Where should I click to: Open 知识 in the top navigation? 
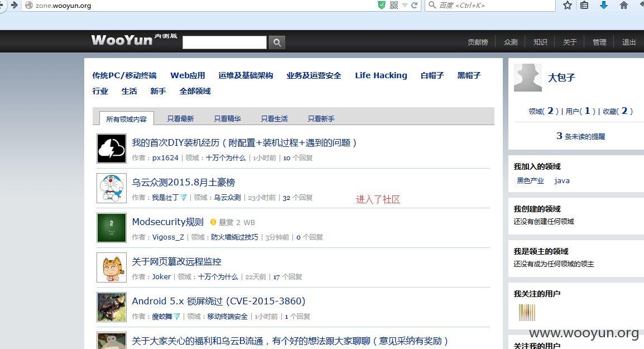point(540,42)
